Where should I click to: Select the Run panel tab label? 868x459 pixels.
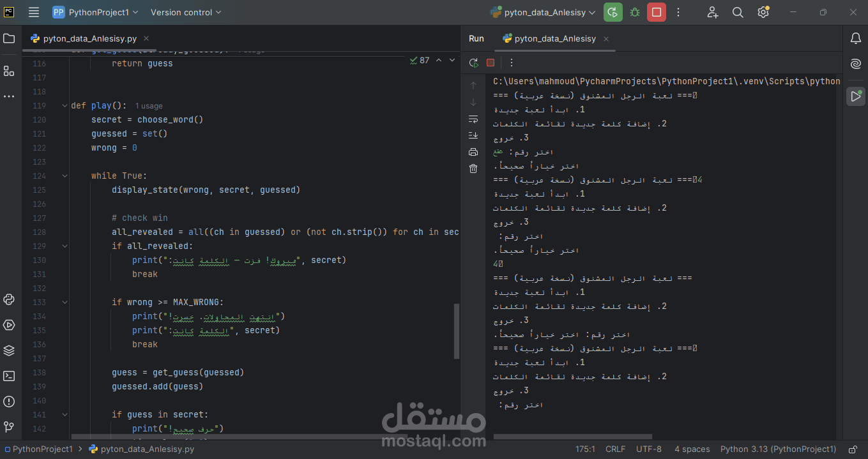point(476,38)
